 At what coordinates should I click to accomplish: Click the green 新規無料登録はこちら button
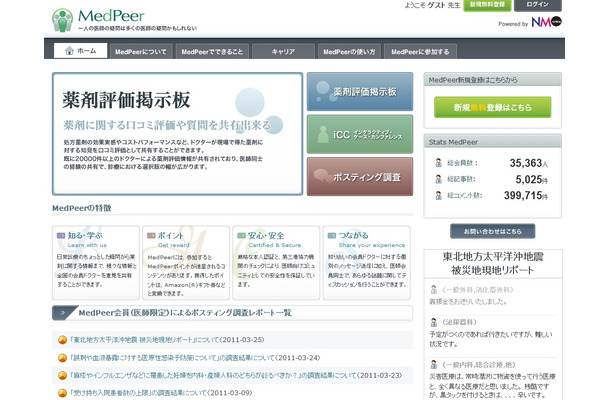(x=493, y=107)
